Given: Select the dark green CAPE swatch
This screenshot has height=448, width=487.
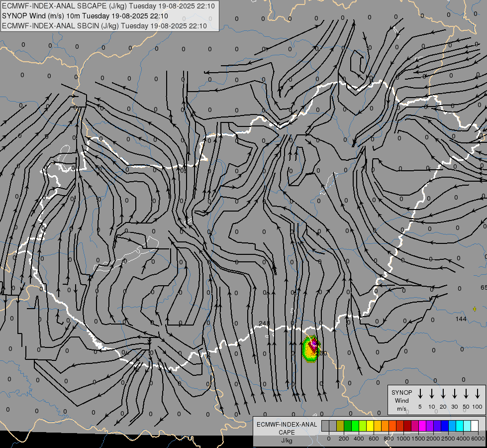Looking at the screenshot, I should (x=348, y=426).
